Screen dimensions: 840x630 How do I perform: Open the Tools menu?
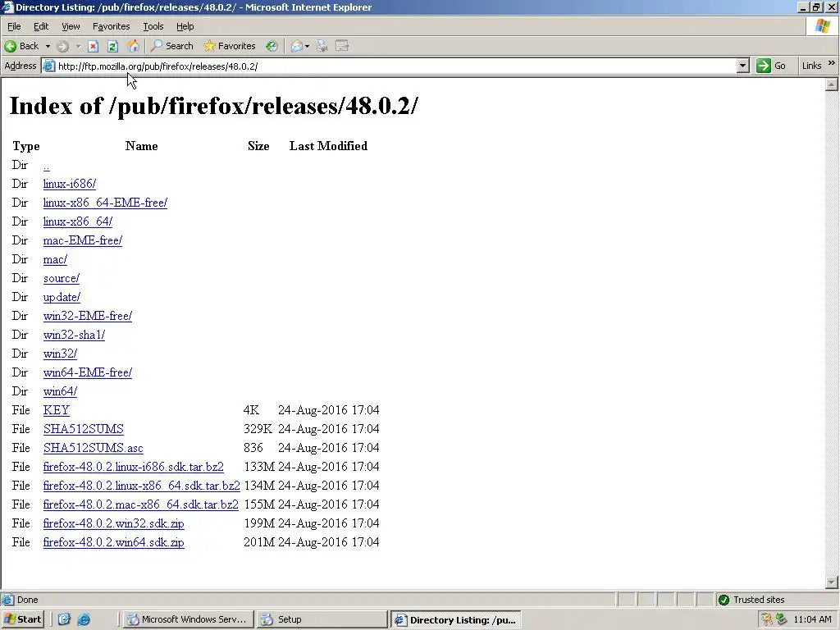pos(153,26)
